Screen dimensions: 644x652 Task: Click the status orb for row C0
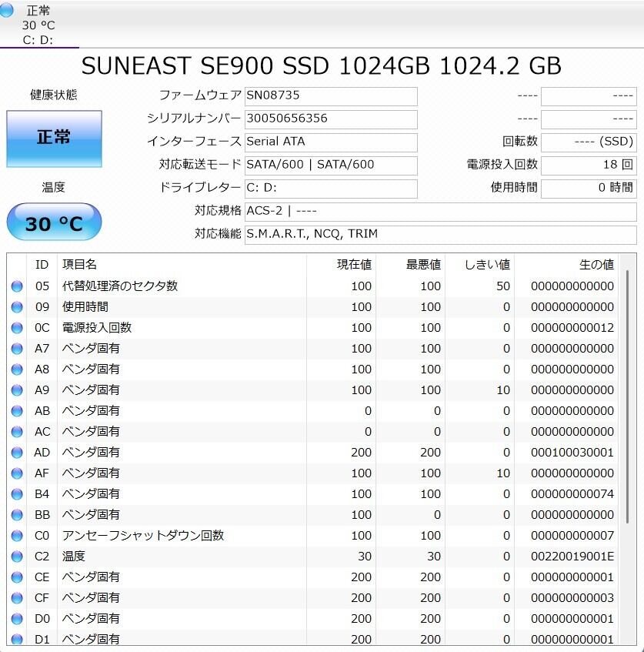pos(17,536)
